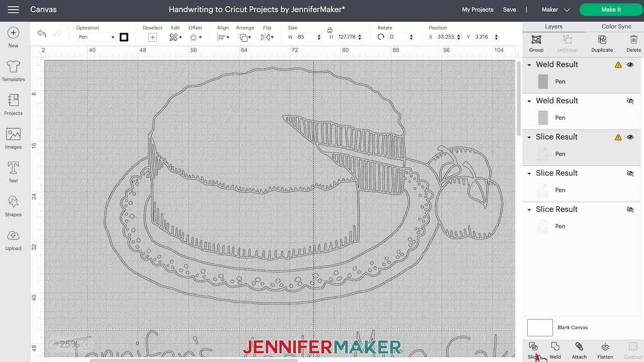Toggle the size aspect ratio lock
This screenshot has height=362, width=644.
[329, 30]
